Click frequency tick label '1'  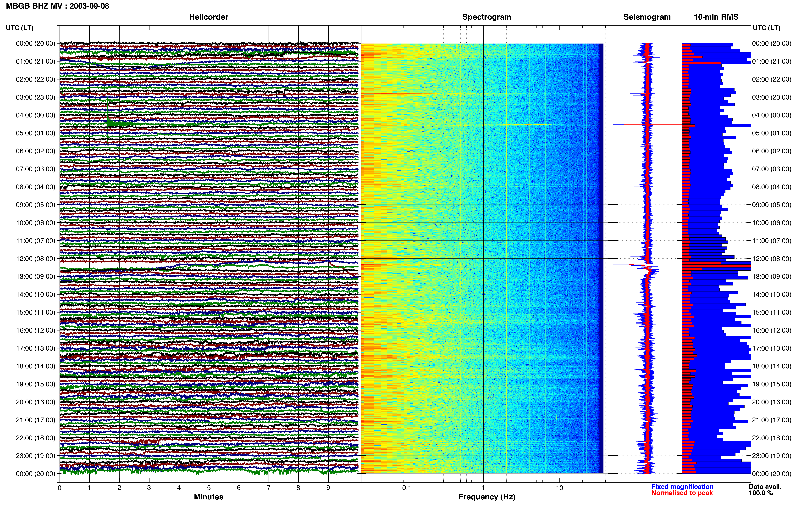tap(483, 488)
